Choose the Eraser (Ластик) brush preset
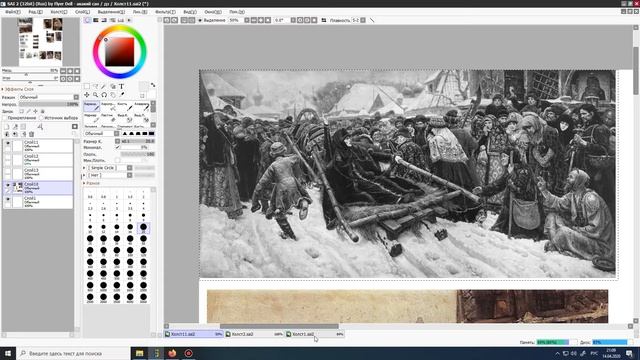Viewport: 640px width, 360px height. click(x=108, y=118)
